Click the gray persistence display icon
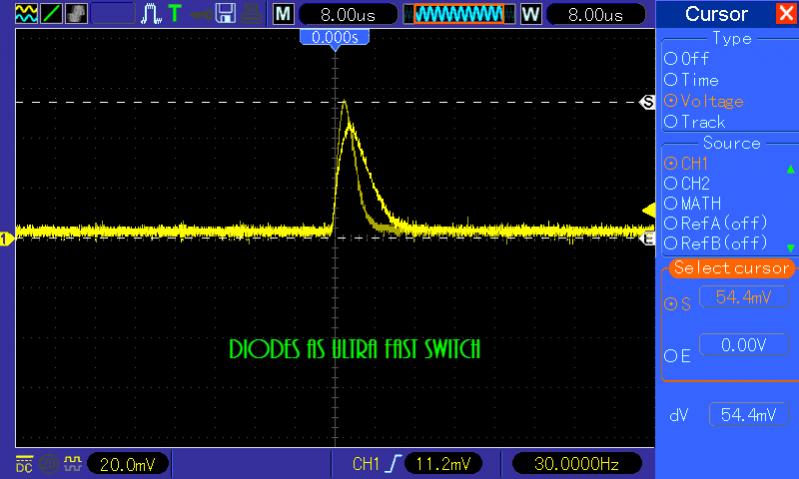 pos(76,13)
